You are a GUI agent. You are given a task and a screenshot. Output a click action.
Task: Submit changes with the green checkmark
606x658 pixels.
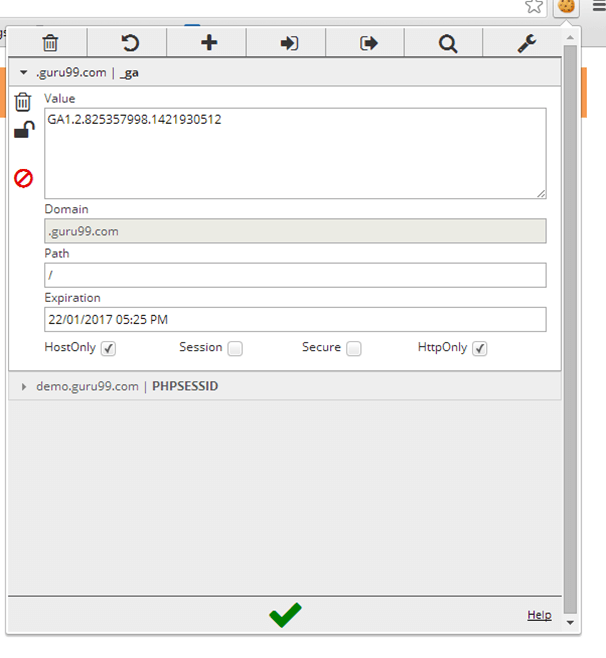coord(285,615)
